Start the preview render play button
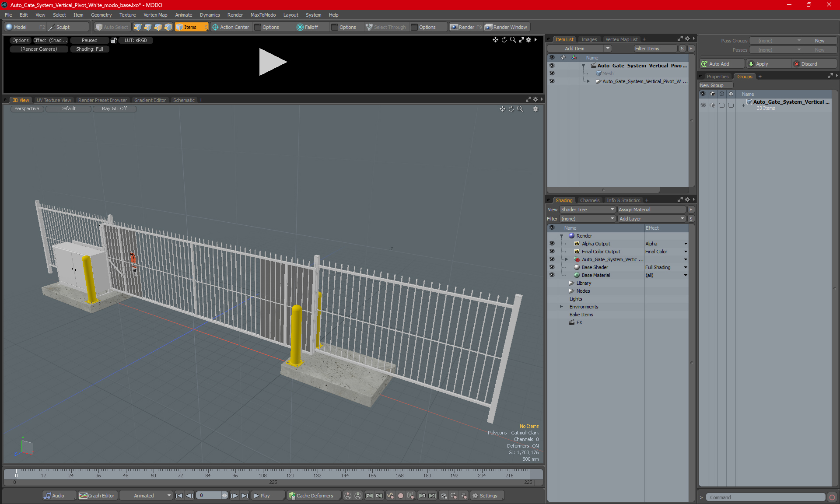This screenshot has height=504, width=840. coord(273,62)
